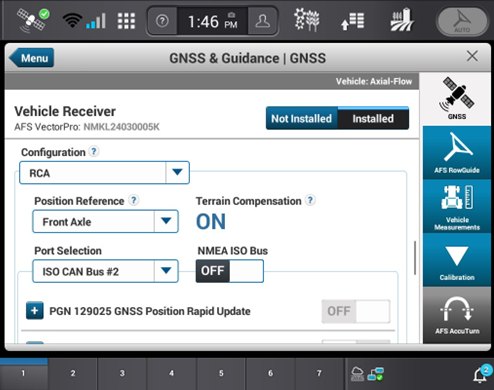
Task: Set Vehicle Receiver to Installed
Action: pyautogui.click(x=373, y=118)
